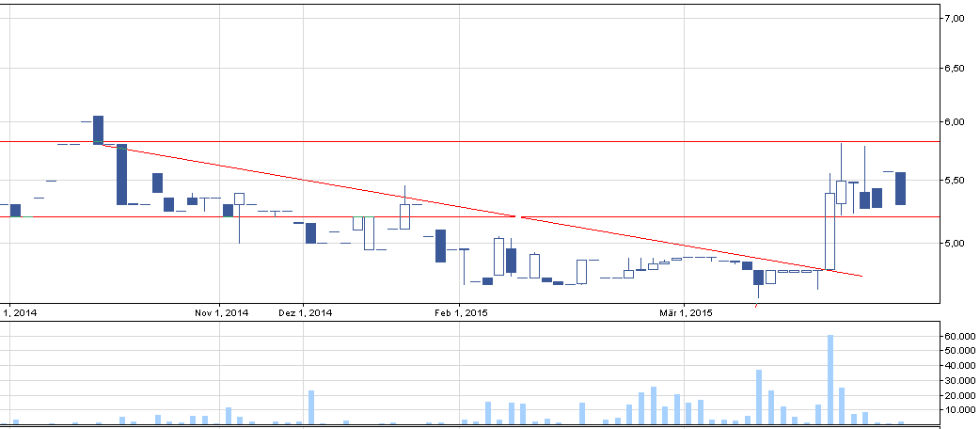Viewport: 980px width, 429px height.
Task: Click the lower red horizontal support line
Action: (x=564, y=216)
